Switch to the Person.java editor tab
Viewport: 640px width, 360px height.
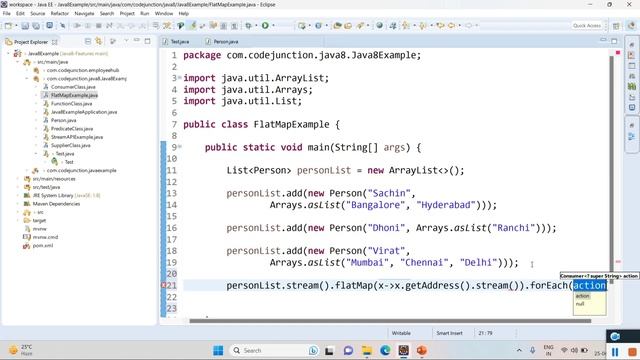222,42
